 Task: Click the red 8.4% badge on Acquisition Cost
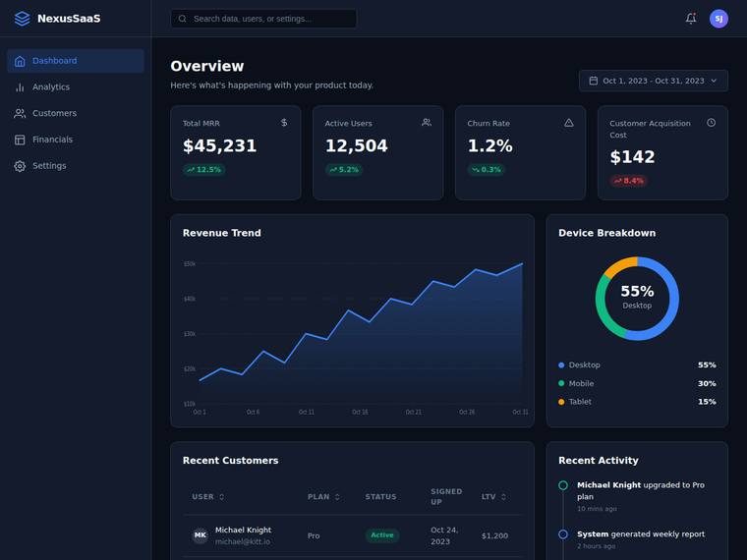tap(629, 181)
